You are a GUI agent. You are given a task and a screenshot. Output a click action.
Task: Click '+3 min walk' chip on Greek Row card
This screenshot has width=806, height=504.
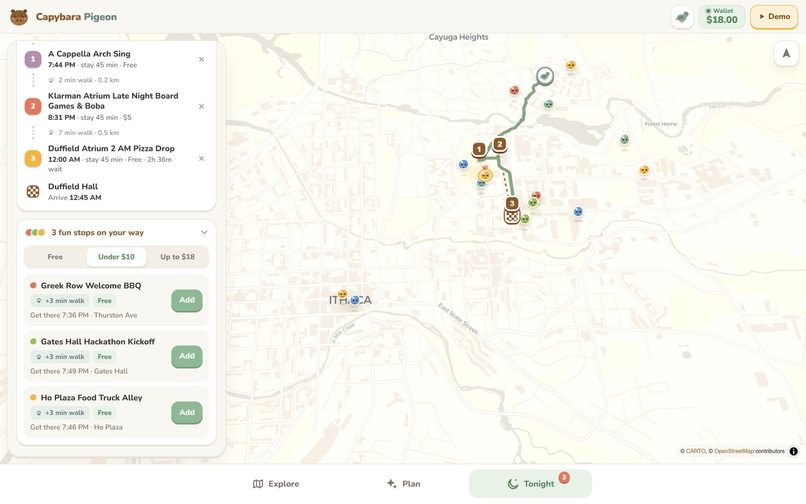(x=60, y=301)
